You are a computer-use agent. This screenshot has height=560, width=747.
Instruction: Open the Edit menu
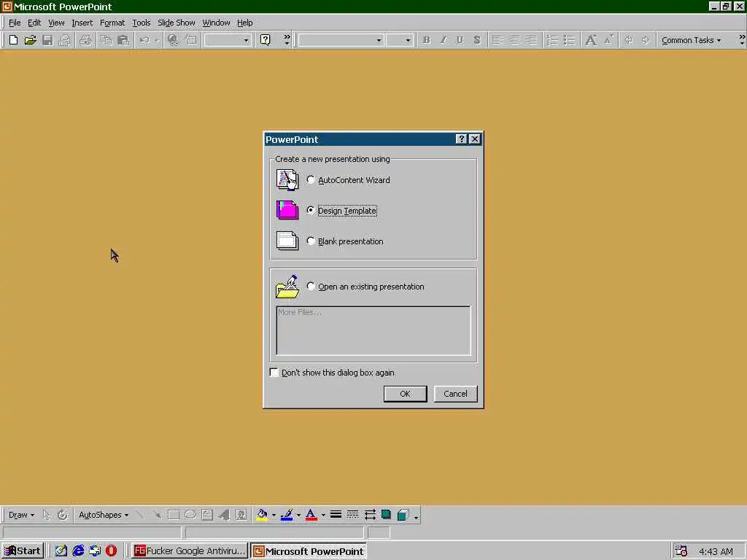[34, 23]
